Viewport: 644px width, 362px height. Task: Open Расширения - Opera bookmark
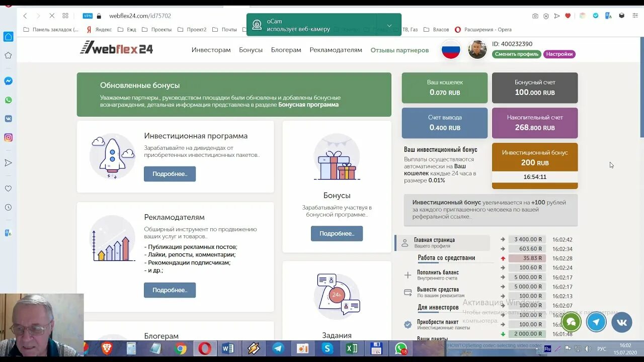point(483,30)
